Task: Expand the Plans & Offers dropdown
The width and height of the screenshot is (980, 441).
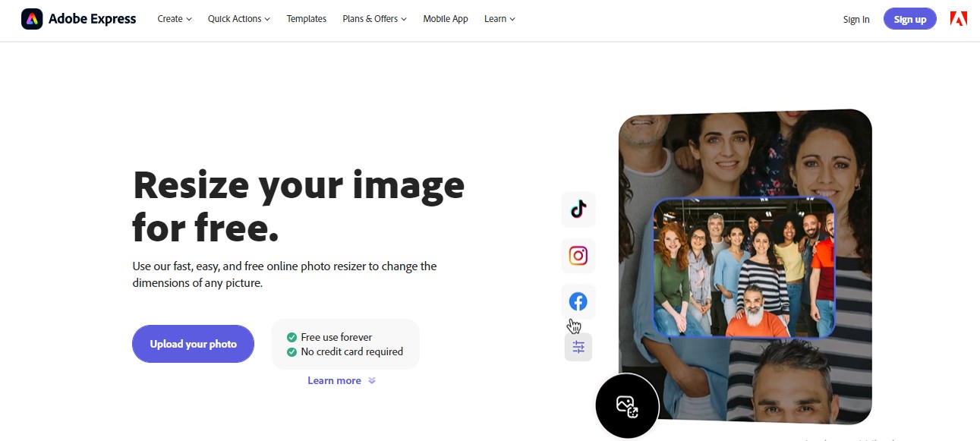Action: (x=373, y=18)
